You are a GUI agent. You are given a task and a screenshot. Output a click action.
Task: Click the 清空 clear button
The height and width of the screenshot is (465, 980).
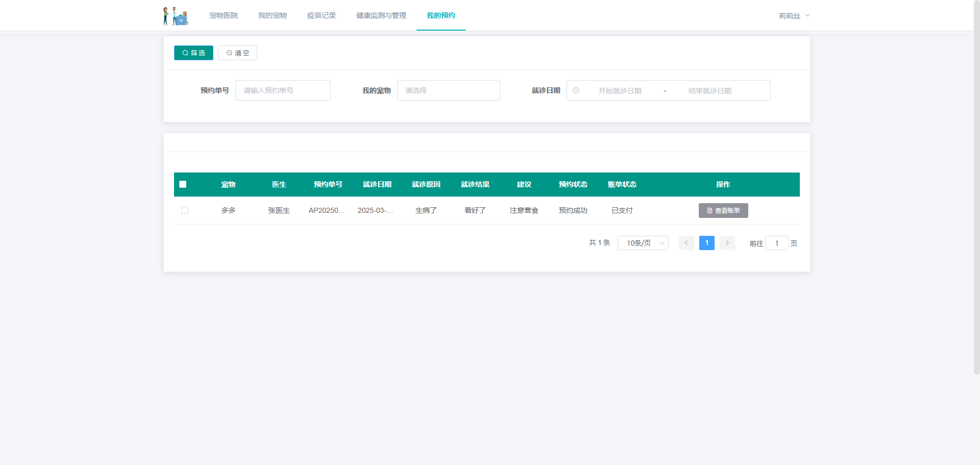point(238,53)
